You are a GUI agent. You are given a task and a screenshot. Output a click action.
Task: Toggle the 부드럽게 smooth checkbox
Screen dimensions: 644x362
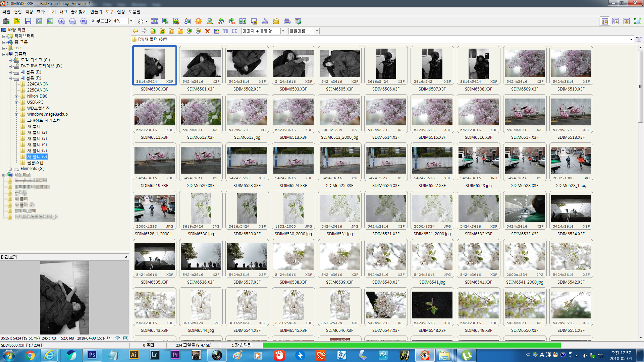[x=93, y=21]
